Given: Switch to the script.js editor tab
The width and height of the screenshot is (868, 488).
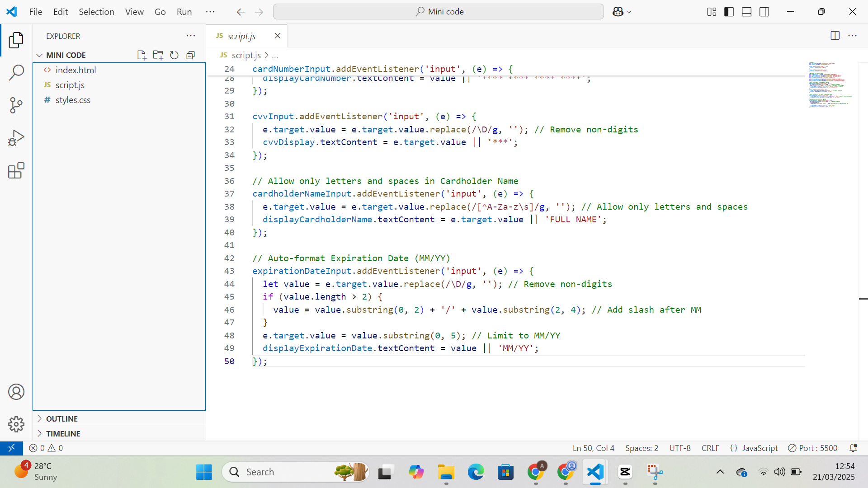Looking at the screenshot, I should (x=242, y=36).
